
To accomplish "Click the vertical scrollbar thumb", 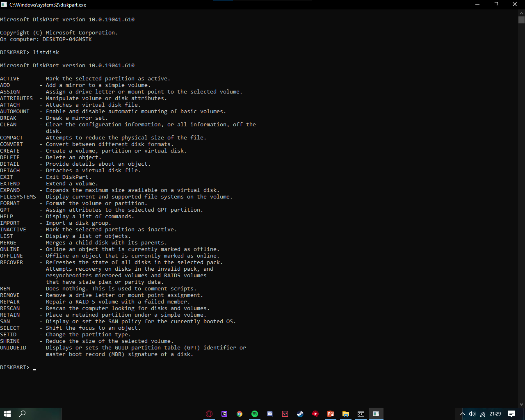I will click(x=521, y=20).
